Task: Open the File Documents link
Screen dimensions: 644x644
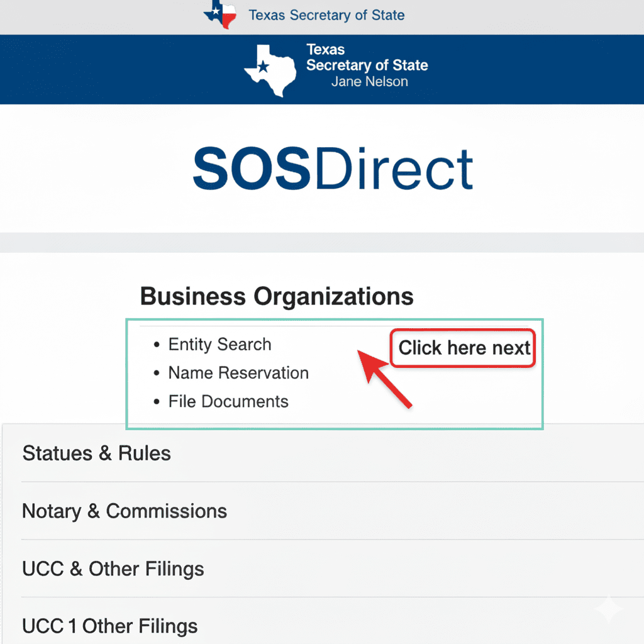Action: click(228, 402)
